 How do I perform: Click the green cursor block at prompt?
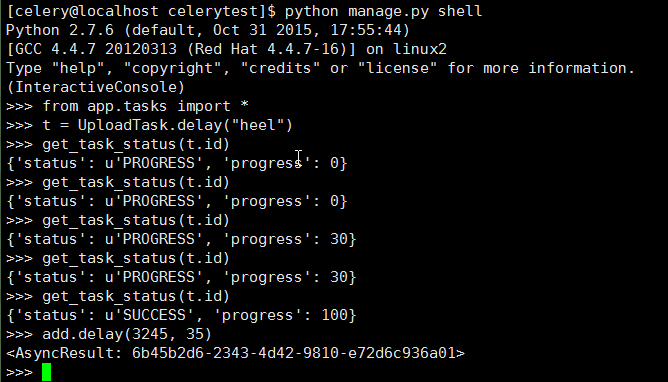pyautogui.click(x=46, y=372)
